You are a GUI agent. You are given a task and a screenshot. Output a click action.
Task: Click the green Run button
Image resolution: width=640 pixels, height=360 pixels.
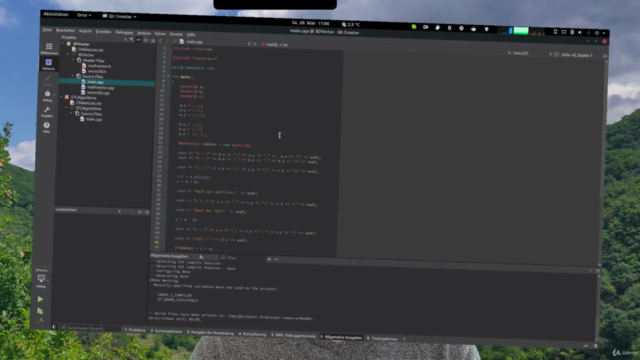[40, 299]
